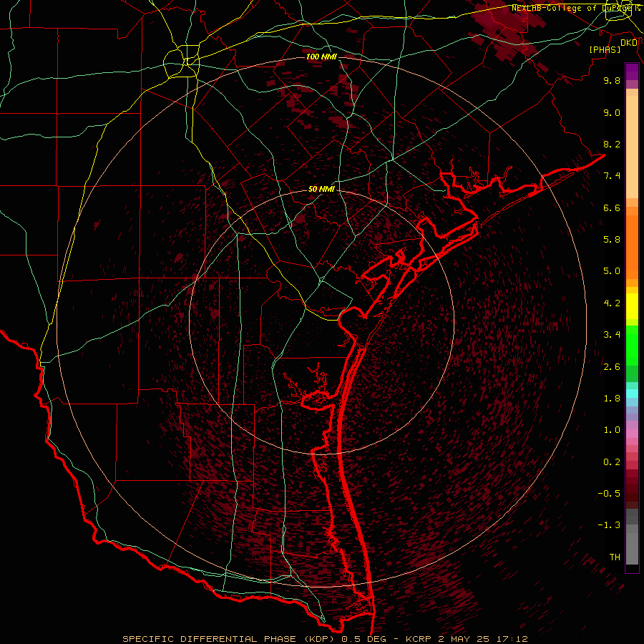Click the 9.0 scale value
644x644 pixels.
click(x=612, y=113)
